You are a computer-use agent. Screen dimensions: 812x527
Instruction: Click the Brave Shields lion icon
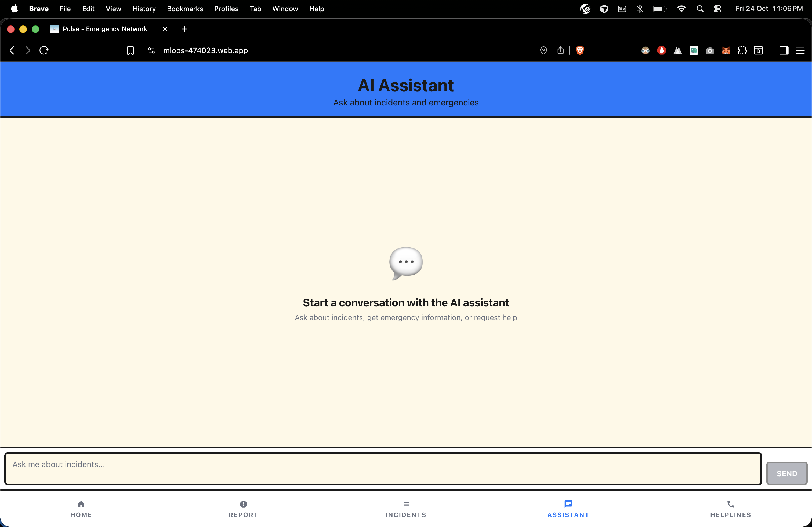coord(580,50)
